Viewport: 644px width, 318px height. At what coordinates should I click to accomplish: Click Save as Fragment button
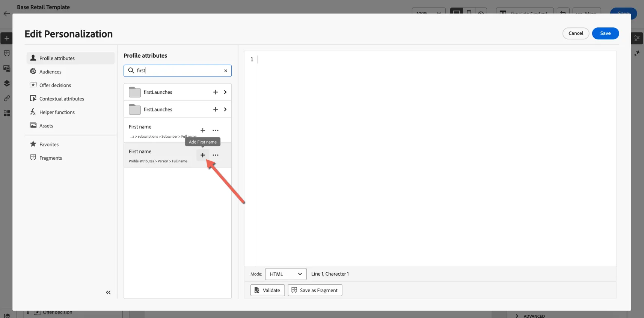(315, 290)
